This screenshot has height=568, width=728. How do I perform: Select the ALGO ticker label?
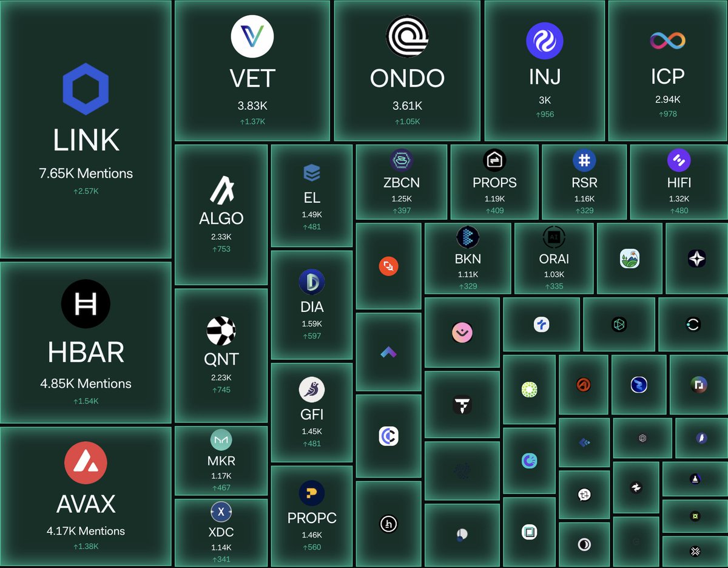(221, 218)
